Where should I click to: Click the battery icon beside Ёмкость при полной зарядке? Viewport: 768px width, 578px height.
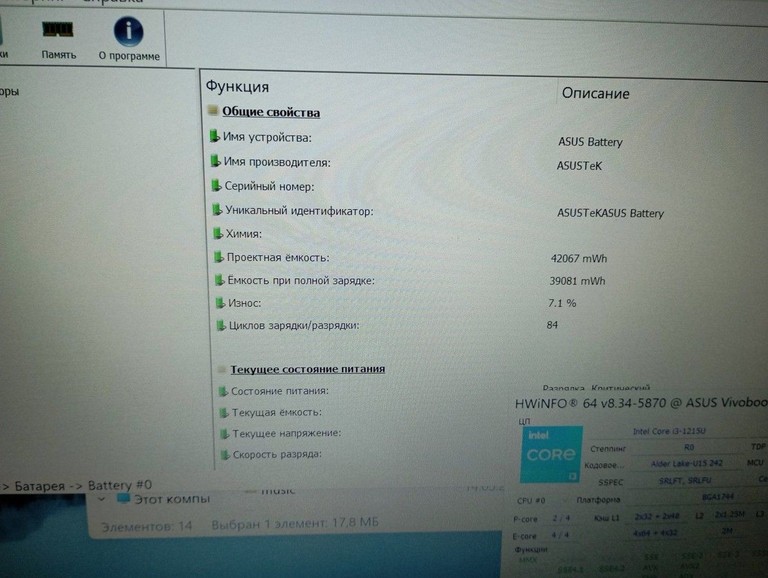[x=220, y=280]
